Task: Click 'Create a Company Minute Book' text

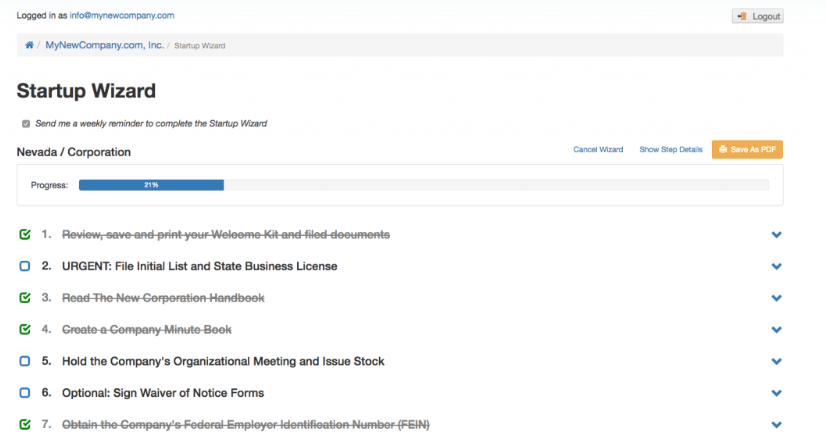Action: click(147, 329)
